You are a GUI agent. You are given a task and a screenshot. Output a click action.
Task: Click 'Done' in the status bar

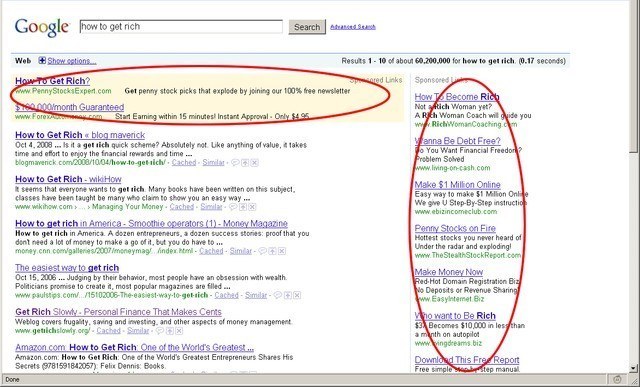coord(12,379)
